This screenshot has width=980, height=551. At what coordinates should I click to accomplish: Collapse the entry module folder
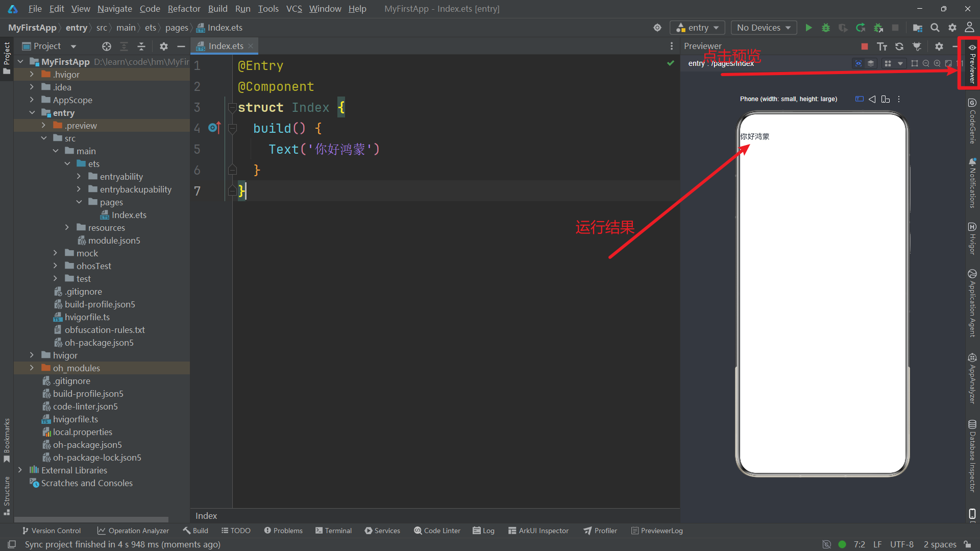32,113
